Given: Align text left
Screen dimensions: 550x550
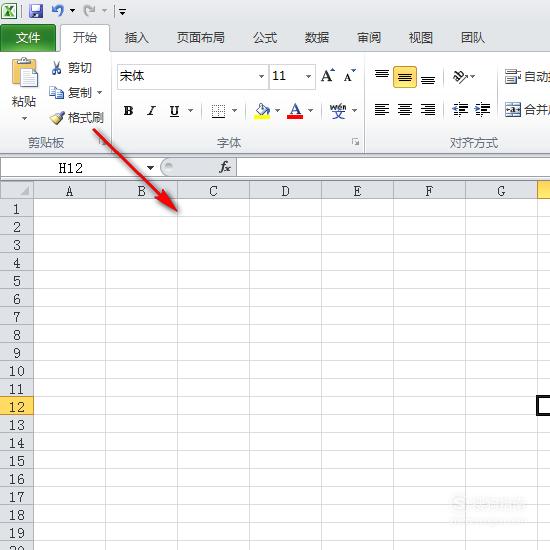Looking at the screenshot, I should click(382, 110).
